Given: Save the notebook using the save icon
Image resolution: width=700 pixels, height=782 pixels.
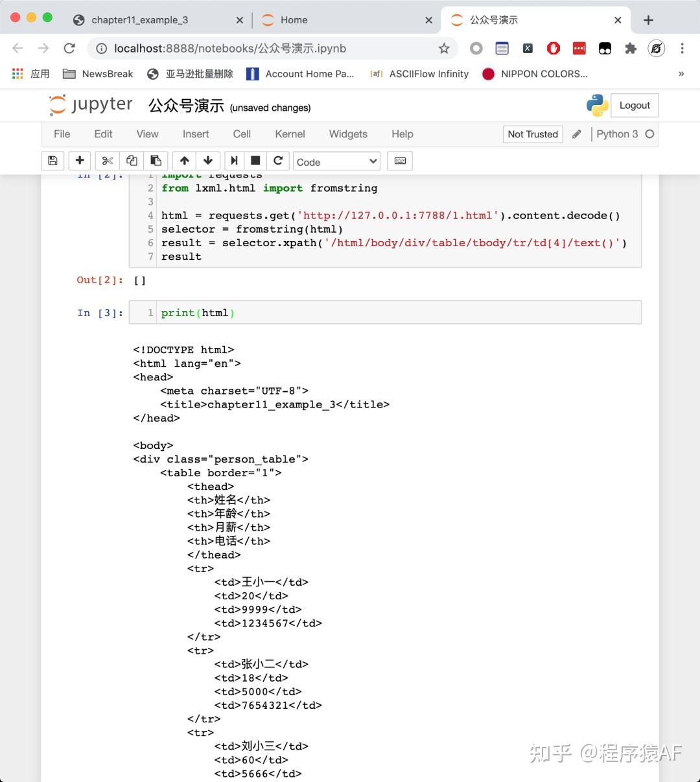Looking at the screenshot, I should tap(52, 161).
